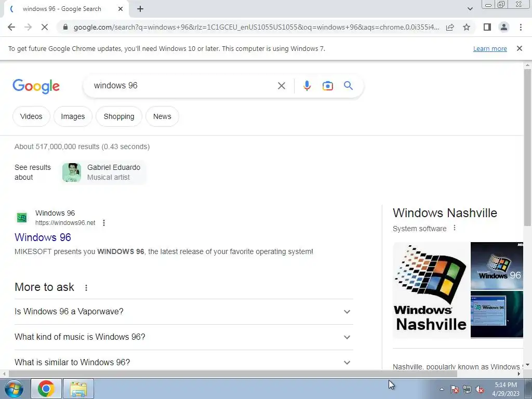Image resolution: width=532 pixels, height=399 pixels.
Task: Click the muted volume tray icon
Action: point(480,390)
